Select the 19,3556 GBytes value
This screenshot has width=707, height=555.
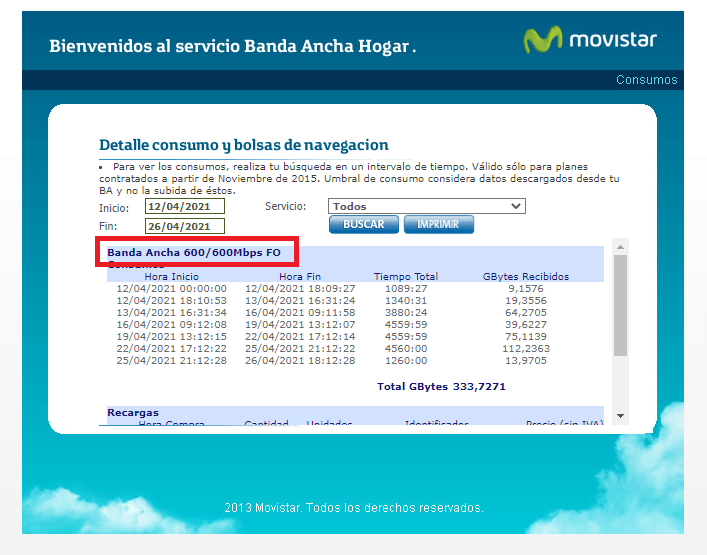526,301
